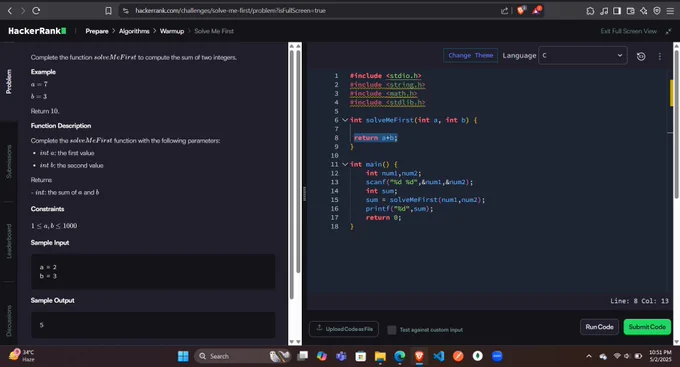Screen dimensions: 680x367
Task: Open the MongoDB Compass taskbar icon
Action: pyautogui.click(x=477, y=356)
